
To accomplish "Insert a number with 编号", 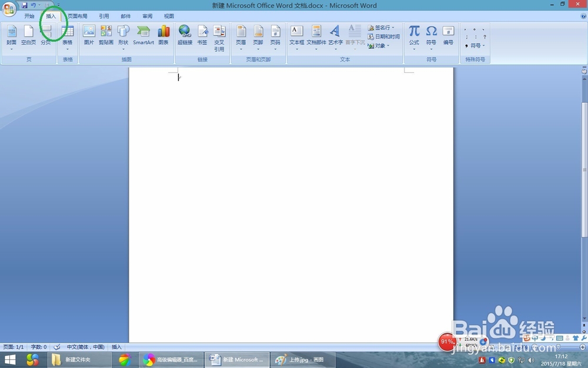I will tap(449, 35).
